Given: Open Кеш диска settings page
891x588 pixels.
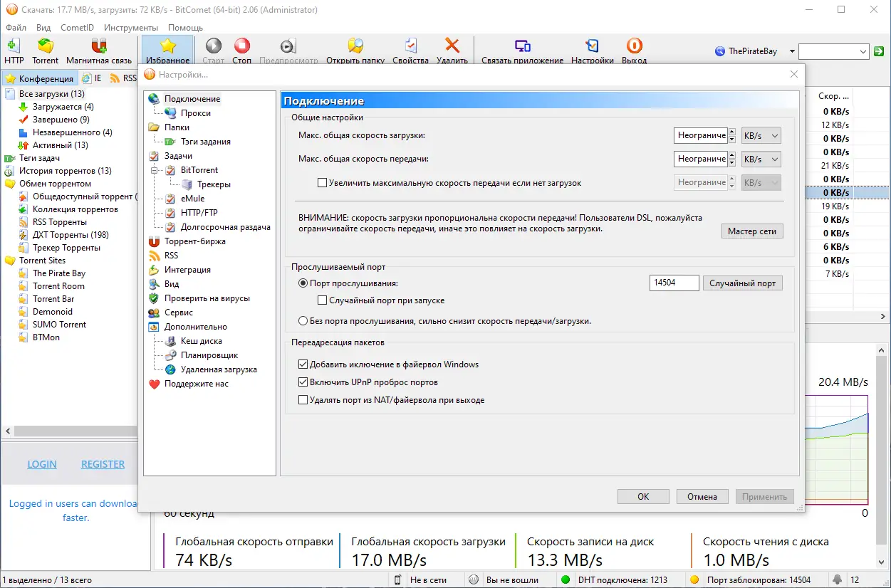Looking at the screenshot, I should coord(201,341).
